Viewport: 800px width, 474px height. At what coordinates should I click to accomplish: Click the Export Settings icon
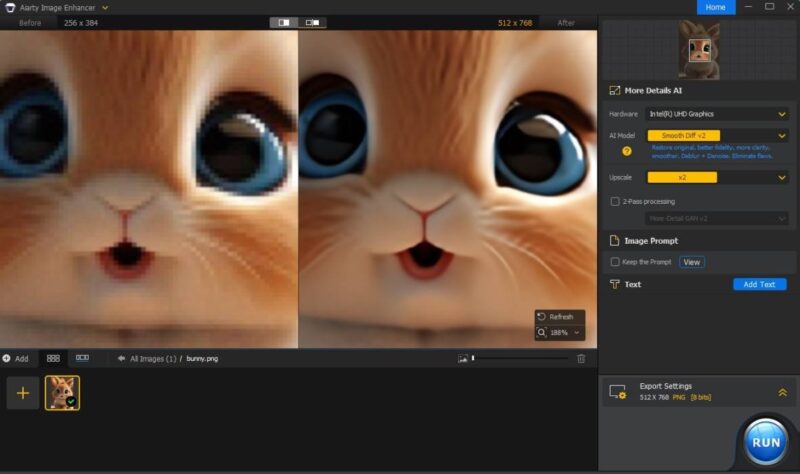pyautogui.click(x=618, y=392)
